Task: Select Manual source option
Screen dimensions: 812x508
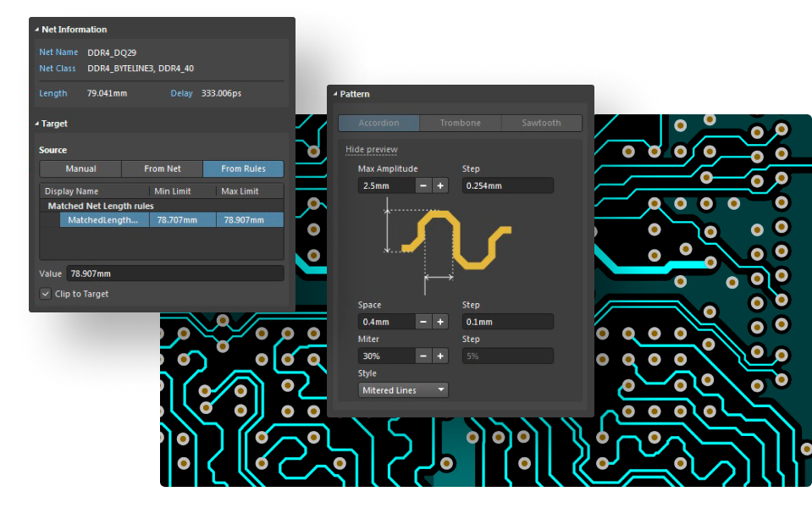Action: (x=80, y=168)
